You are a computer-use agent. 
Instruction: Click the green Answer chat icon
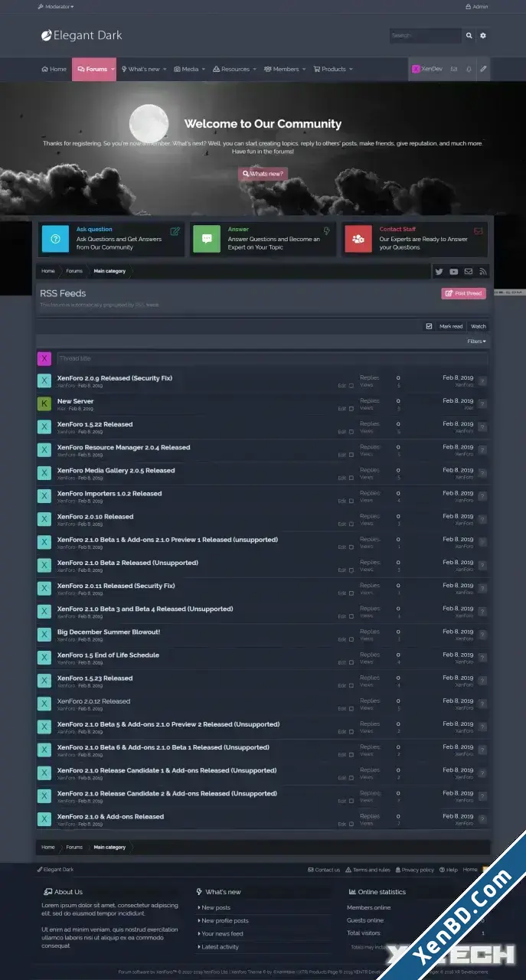(207, 239)
